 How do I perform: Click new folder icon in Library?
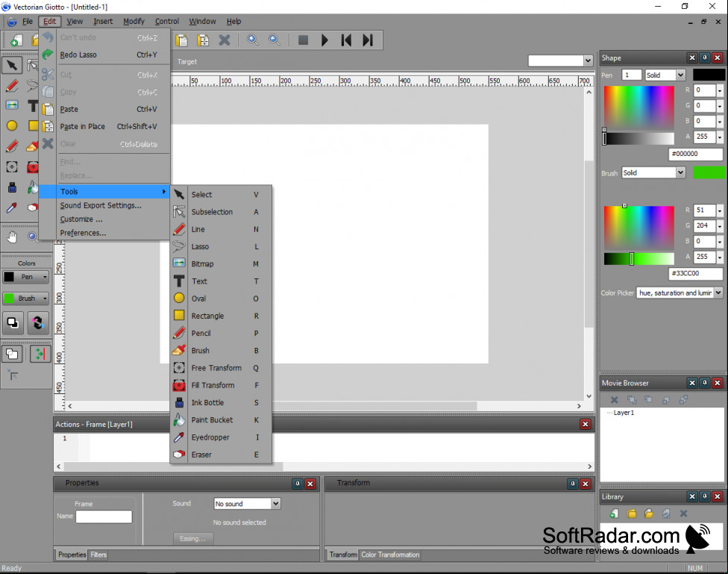pyautogui.click(x=632, y=514)
